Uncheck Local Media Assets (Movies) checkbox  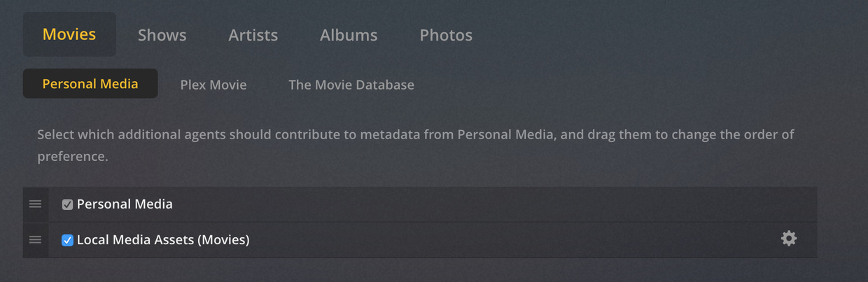pyautogui.click(x=67, y=241)
